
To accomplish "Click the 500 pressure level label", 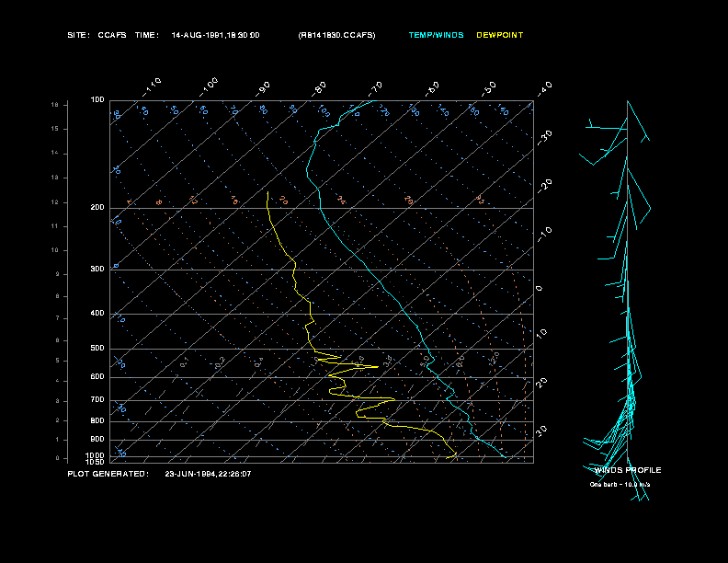I will [97, 348].
